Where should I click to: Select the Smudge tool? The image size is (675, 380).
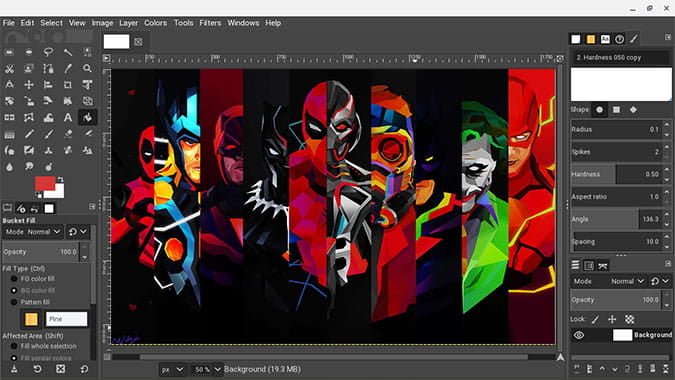click(x=28, y=167)
